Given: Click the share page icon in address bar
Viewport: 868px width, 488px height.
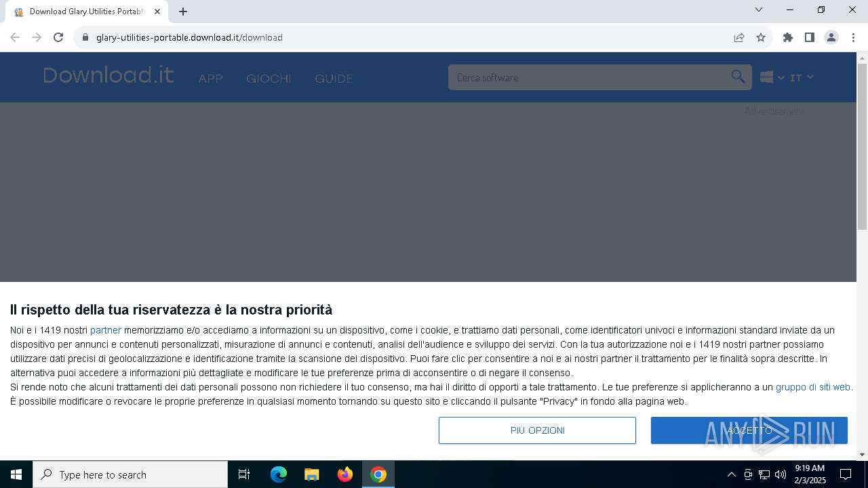Looking at the screenshot, I should [x=739, y=37].
